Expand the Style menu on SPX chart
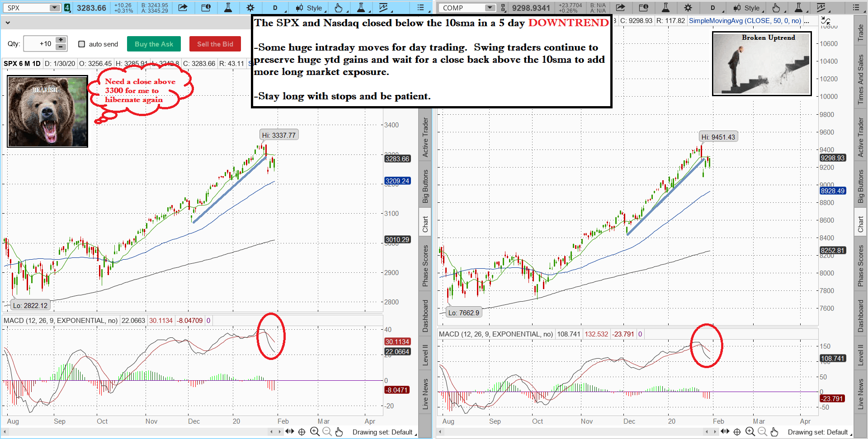The width and height of the screenshot is (868, 439). point(310,8)
